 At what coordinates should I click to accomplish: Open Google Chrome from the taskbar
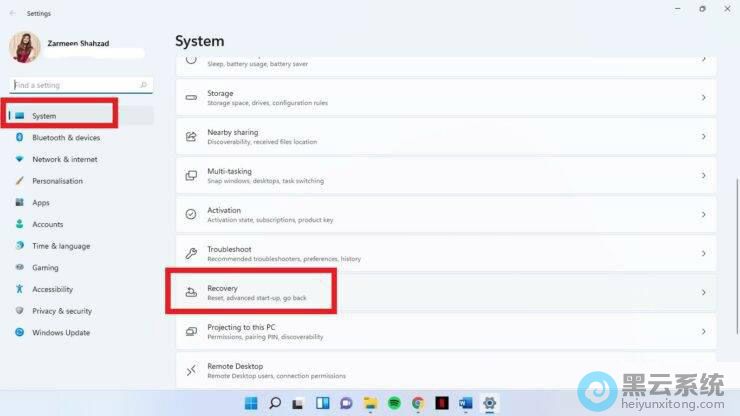click(418, 403)
